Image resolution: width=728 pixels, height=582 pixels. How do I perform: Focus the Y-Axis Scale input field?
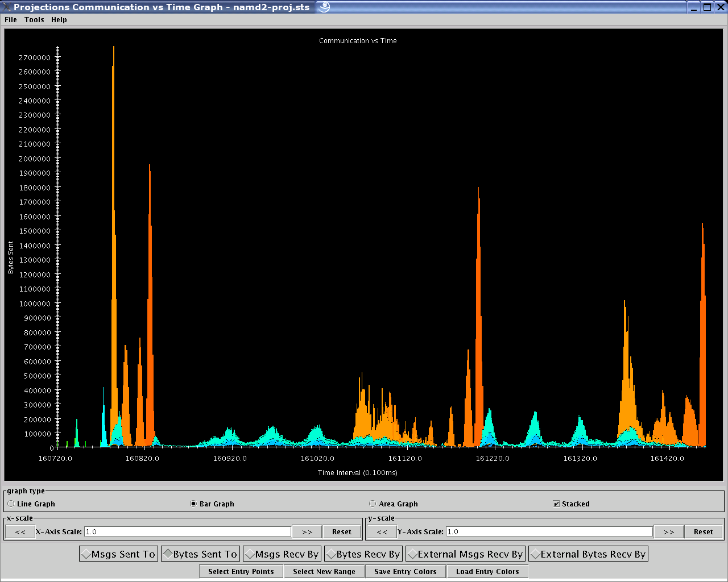coord(549,532)
